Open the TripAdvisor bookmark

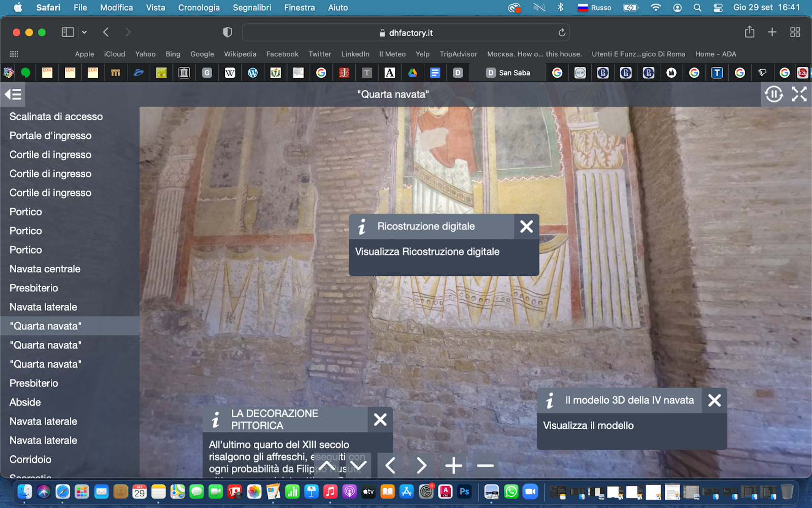tap(458, 54)
